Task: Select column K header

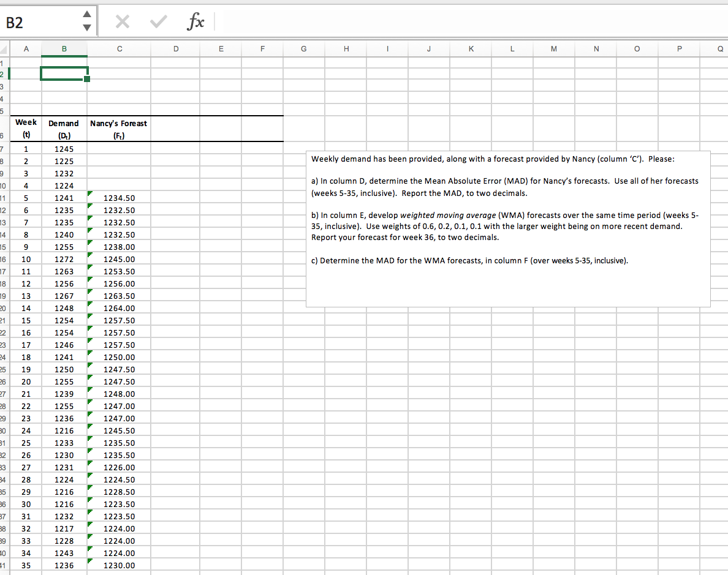Action: (471, 49)
